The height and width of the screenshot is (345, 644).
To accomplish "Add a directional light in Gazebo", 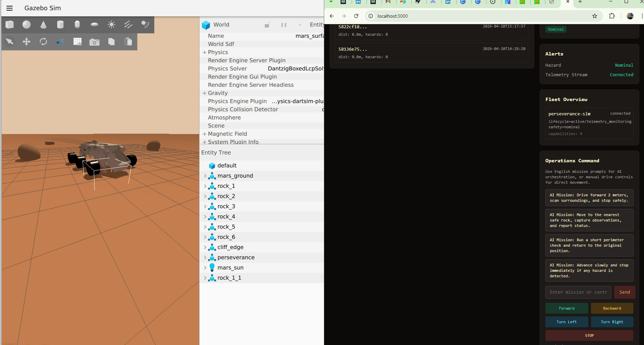I will click(x=128, y=24).
